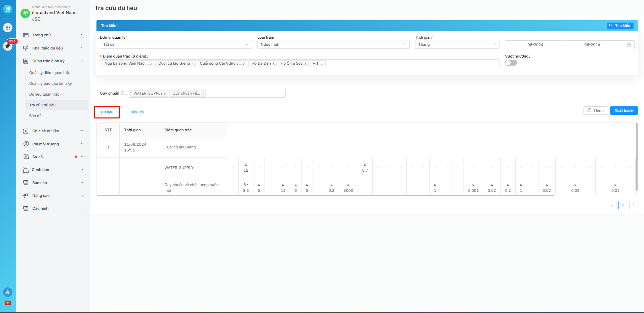The height and width of the screenshot is (313, 644).
Task: Click the info icon next to Quy chuẩn
Action: click(x=122, y=93)
